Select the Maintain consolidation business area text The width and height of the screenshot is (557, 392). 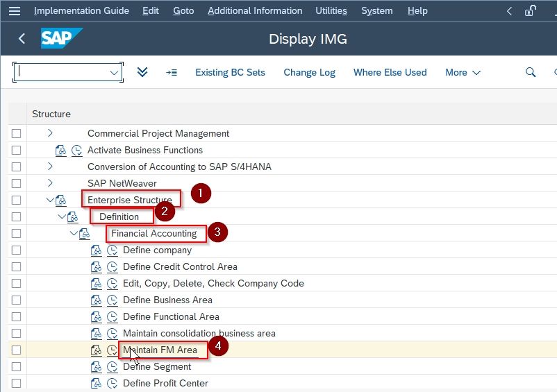pos(199,334)
